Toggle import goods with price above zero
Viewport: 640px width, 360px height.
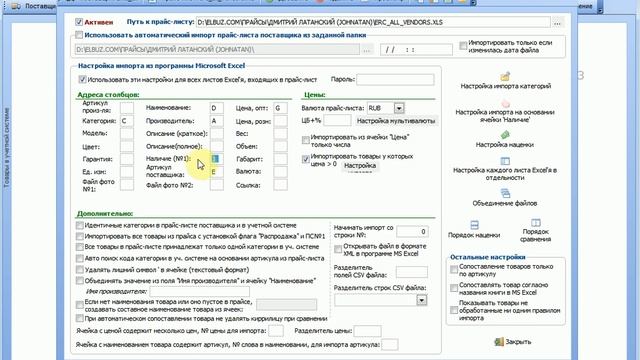click(305, 159)
